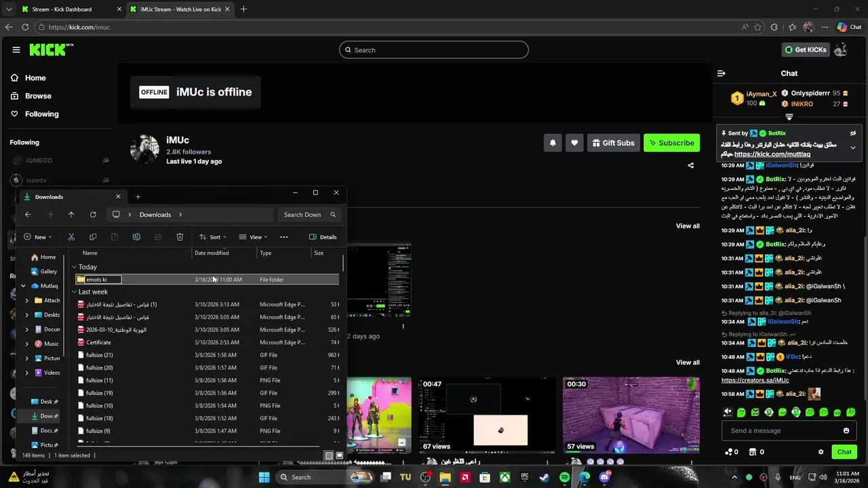Open Steam from the taskbar
Screen dimensions: 868x488
point(545,477)
